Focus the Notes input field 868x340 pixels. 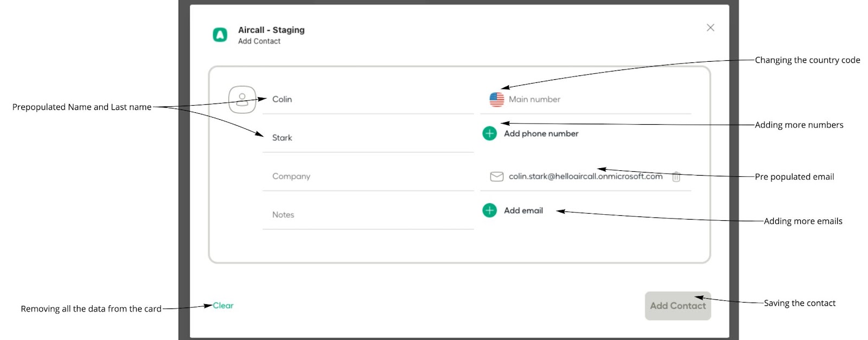[x=368, y=215]
